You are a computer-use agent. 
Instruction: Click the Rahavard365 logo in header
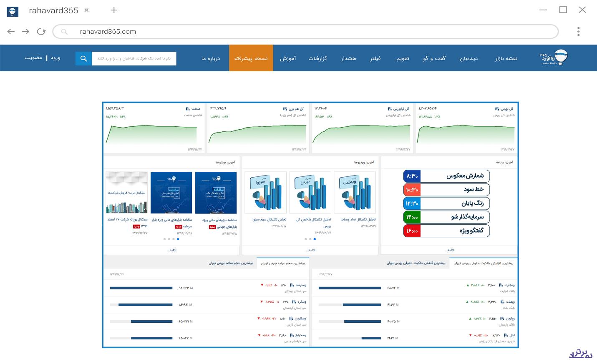[x=554, y=58]
